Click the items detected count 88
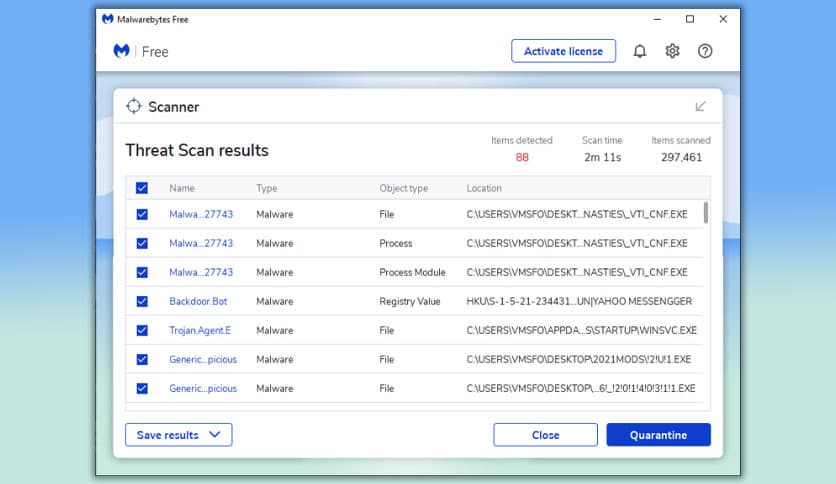 point(522,157)
